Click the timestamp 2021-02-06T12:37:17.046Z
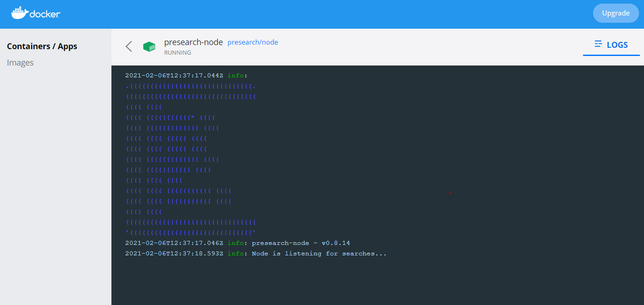The image size is (644, 305). 174,243
